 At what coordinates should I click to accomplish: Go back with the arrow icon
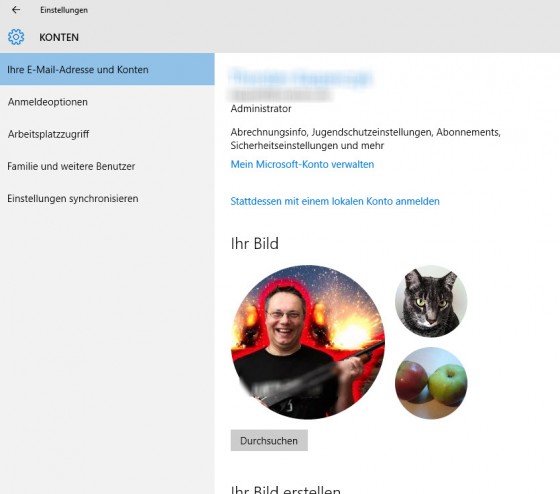(16, 10)
